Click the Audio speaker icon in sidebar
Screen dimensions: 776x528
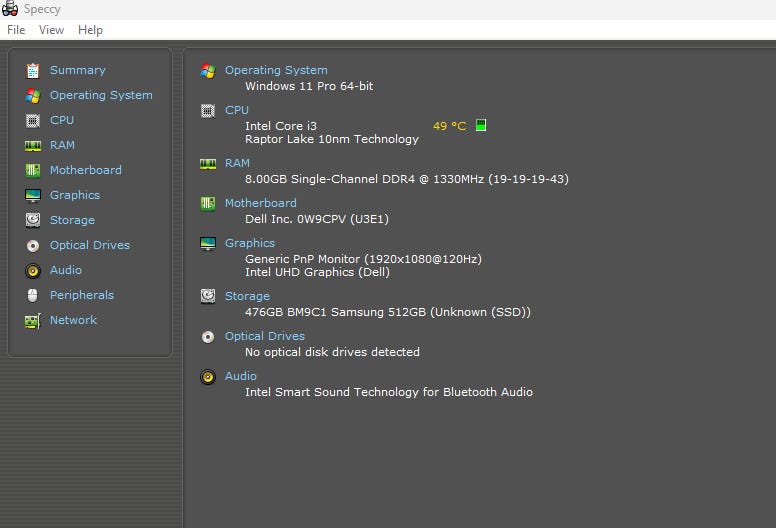(x=33, y=271)
